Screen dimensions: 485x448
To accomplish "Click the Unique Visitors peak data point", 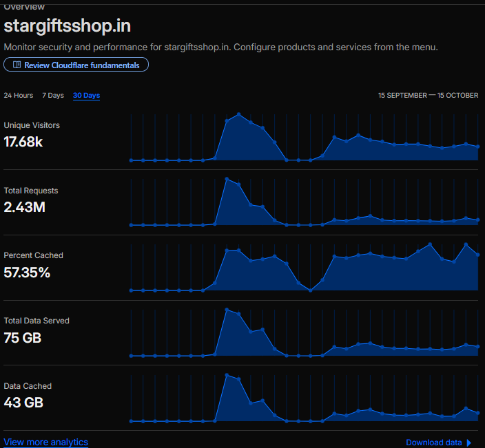I will 239,114.
